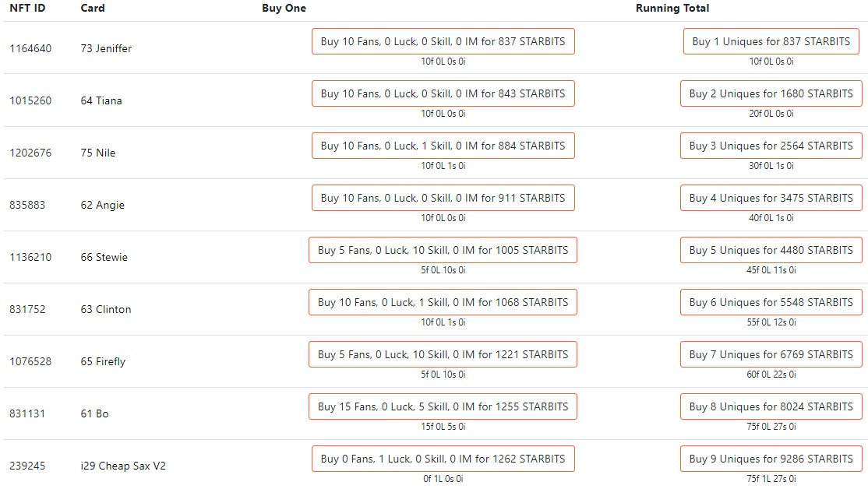Buy 75 Nile card for 884 STARBITS
This screenshot has width=868, height=489.
(x=443, y=146)
